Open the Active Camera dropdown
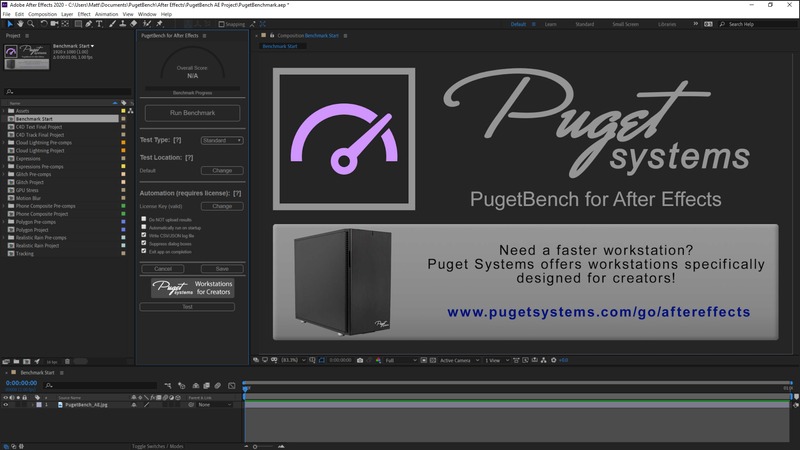 click(458, 360)
